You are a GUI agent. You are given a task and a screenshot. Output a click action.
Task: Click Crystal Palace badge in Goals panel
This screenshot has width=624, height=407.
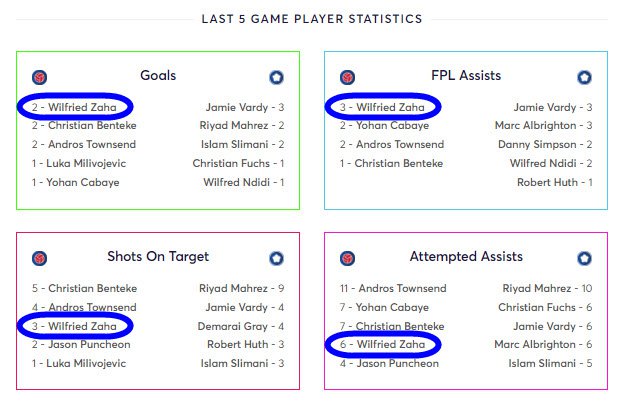pos(39,77)
